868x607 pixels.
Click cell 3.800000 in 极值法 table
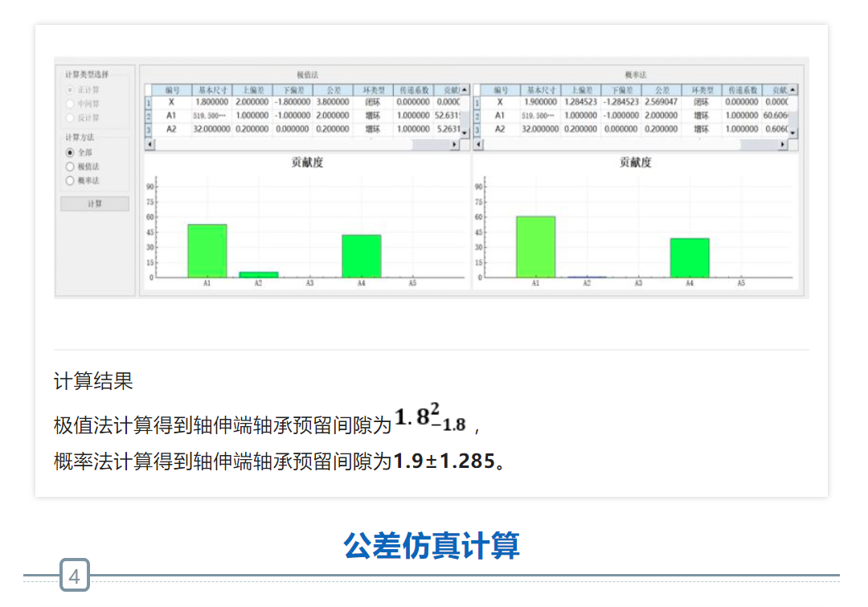coord(333,102)
